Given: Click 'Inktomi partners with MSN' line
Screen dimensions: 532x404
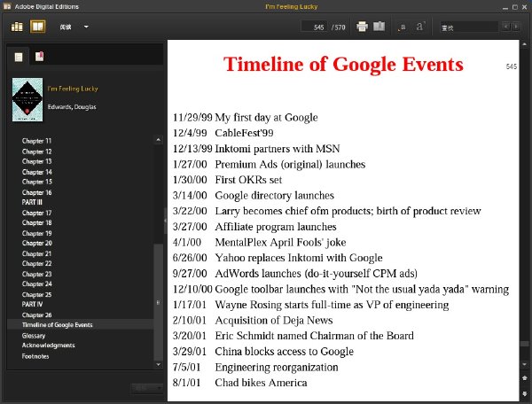Looking at the screenshot, I should (x=278, y=149).
